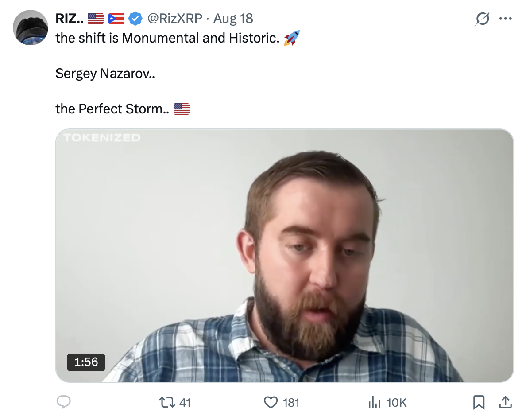
Task: Click the 1:56 video duration badge
Action: [86, 362]
